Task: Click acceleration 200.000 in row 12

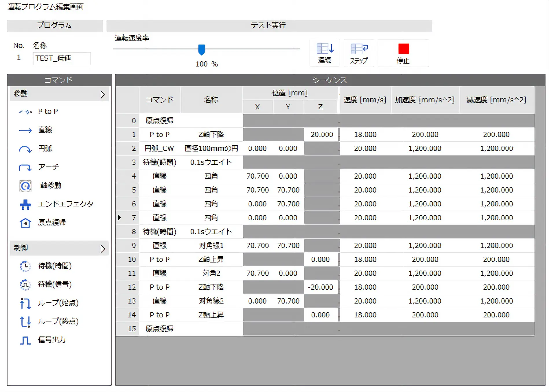Action: pos(425,287)
